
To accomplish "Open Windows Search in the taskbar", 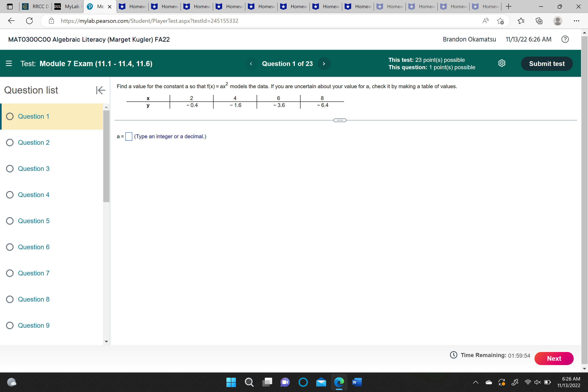I will pyautogui.click(x=249, y=382).
